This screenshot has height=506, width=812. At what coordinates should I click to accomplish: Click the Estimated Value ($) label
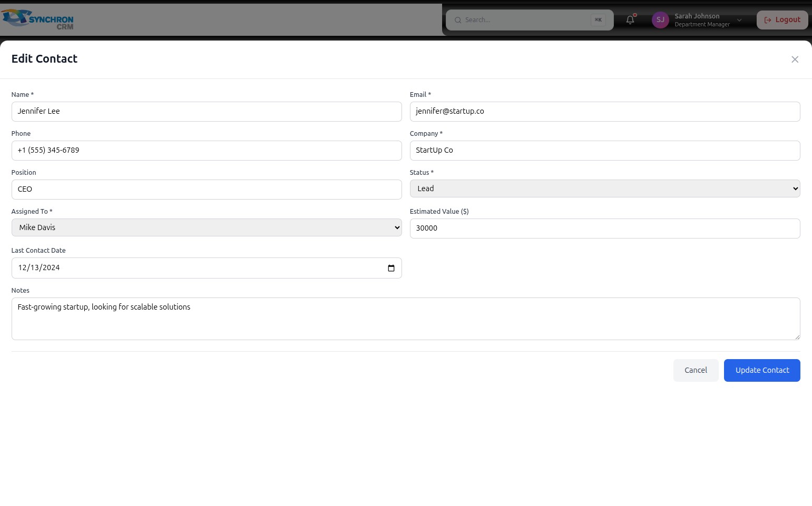point(439,212)
